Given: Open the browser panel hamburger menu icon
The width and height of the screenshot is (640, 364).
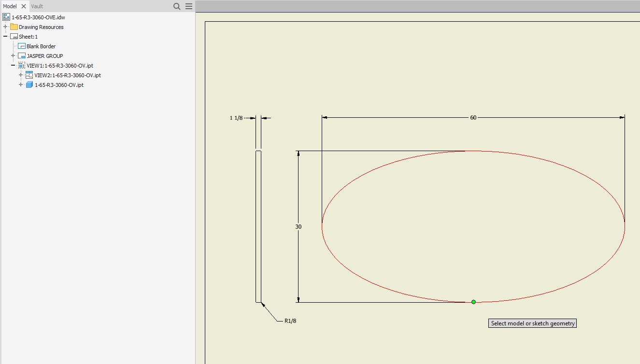Looking at the screenshot, I should [x=188, y=6].
